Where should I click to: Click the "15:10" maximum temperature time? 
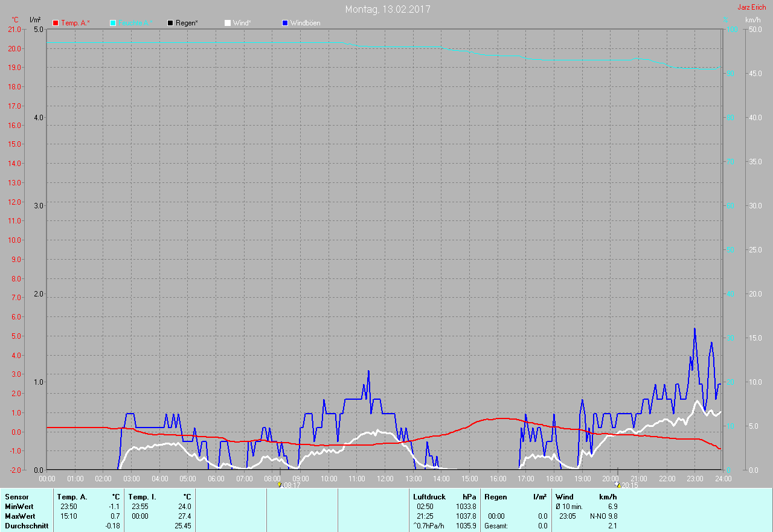pyautogui.click(x=69, y=516)
